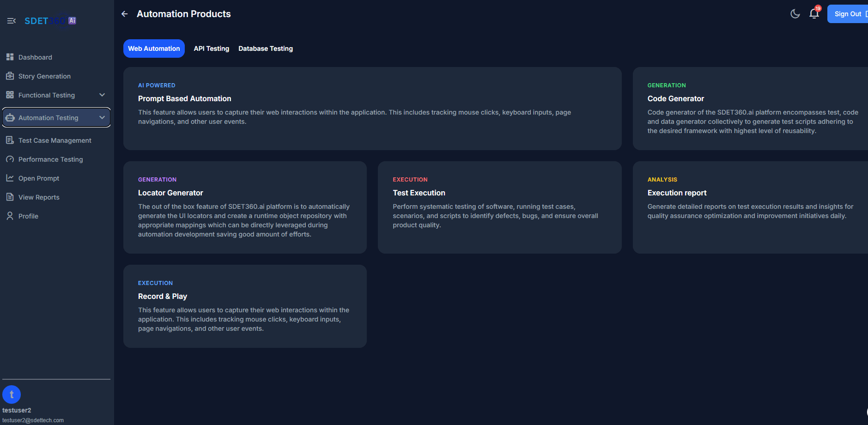Open notifications via the bell icon

click(813, 14)
